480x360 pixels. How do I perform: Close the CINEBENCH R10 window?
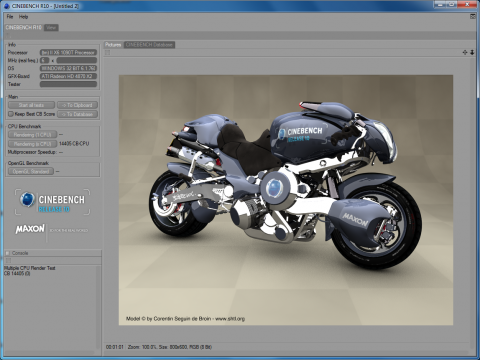pyautogui.click(x=468, y=4)
